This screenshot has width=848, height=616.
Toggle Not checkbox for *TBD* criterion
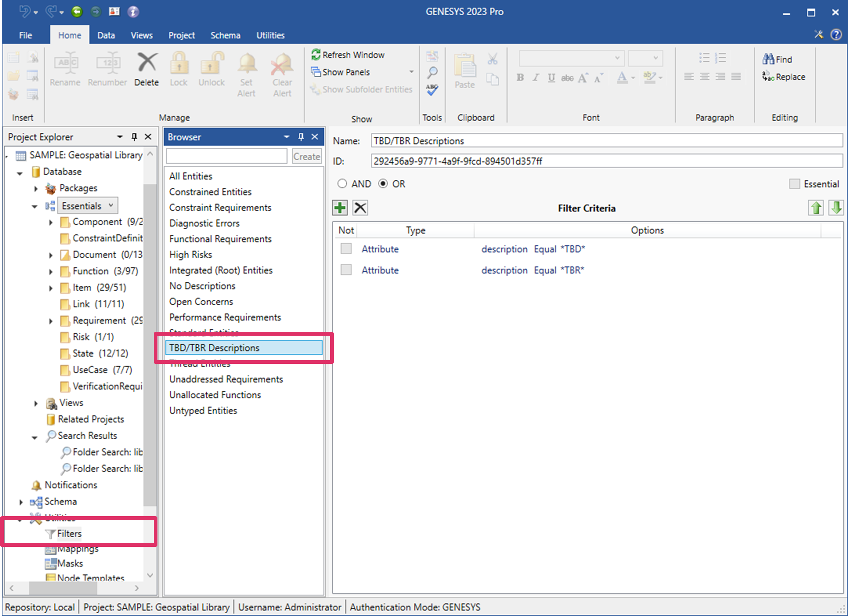346,249
